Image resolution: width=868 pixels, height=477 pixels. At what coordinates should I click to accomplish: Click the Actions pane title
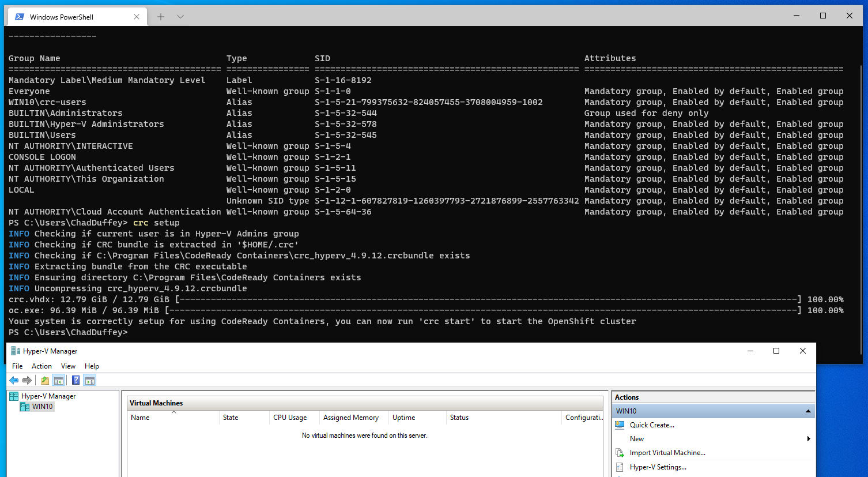pyautogui.click(x=627, y=397)
